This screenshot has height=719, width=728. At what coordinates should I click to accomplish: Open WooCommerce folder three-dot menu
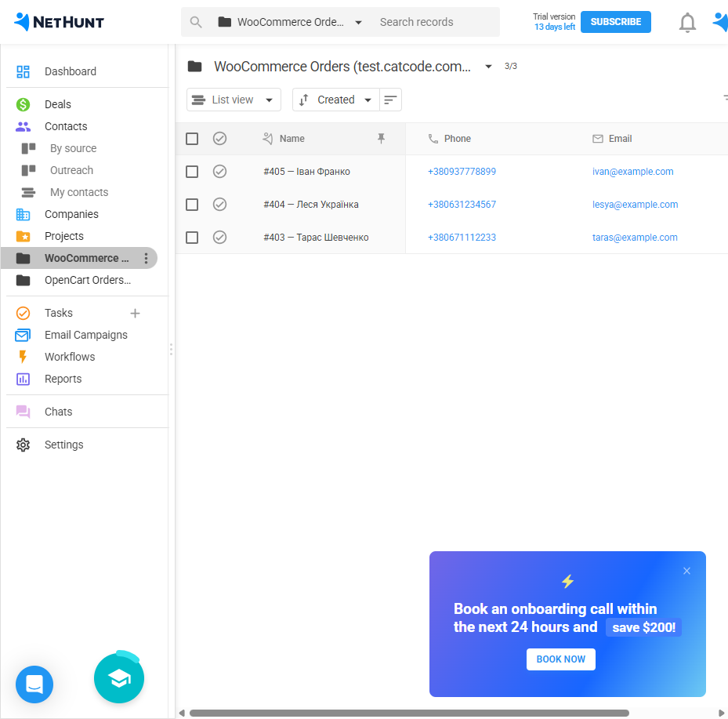[147, 258]
